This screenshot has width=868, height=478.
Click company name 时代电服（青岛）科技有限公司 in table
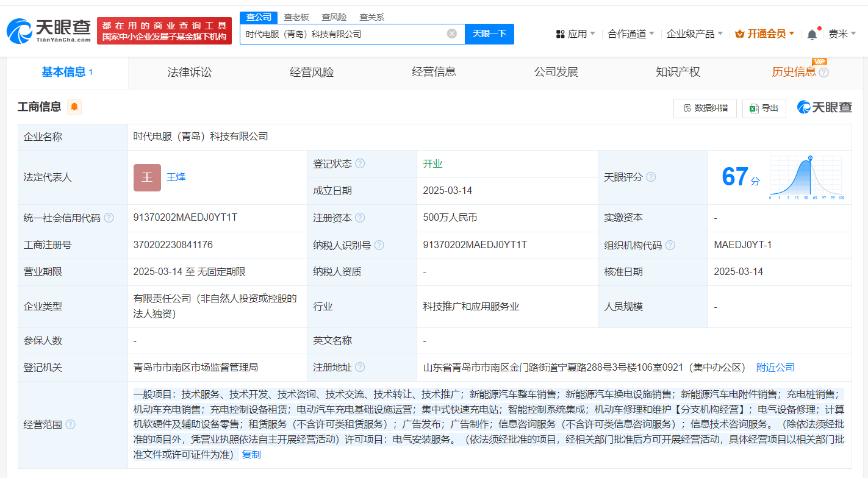pyautogui.click(x=201, y=137)
